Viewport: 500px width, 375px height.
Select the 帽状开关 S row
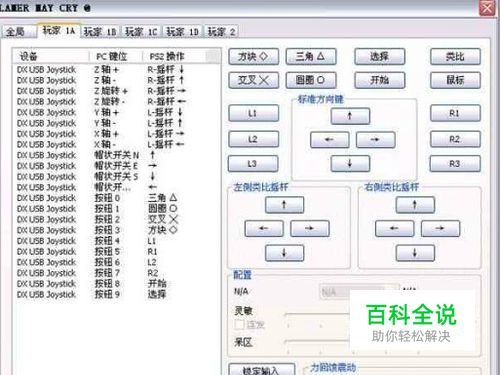tap(116, 176)
